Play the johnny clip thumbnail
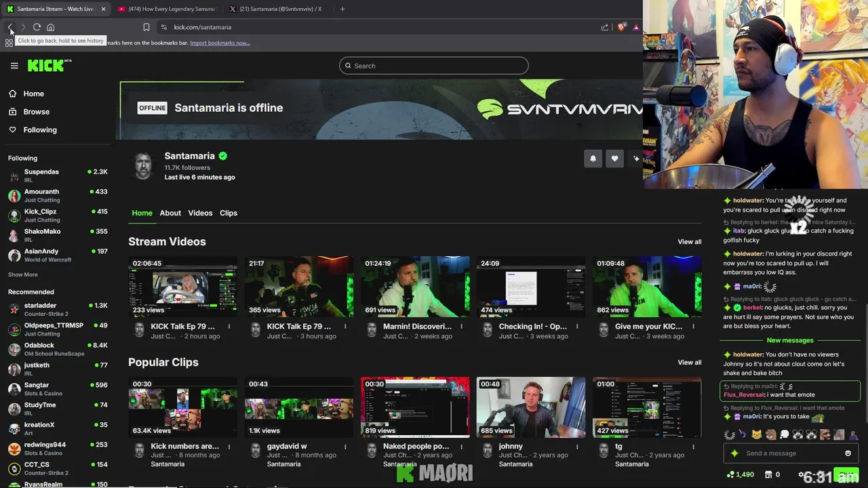 point(531,407)
